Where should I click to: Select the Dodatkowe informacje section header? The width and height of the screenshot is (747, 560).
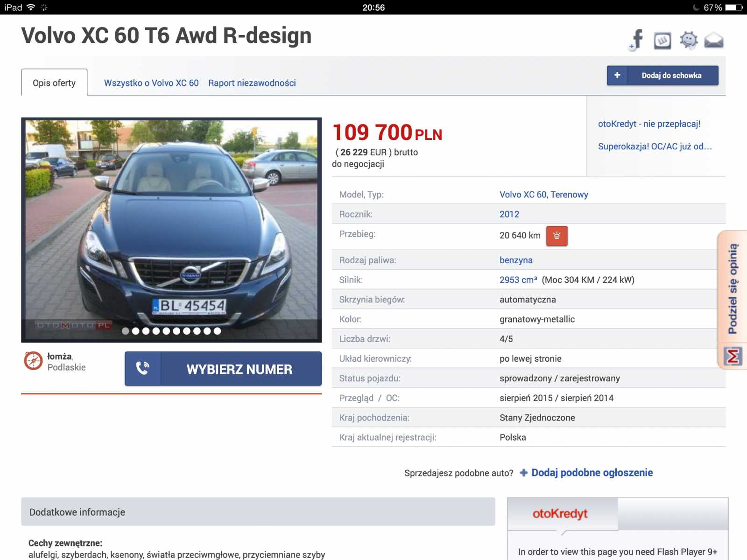coord(258,512)
